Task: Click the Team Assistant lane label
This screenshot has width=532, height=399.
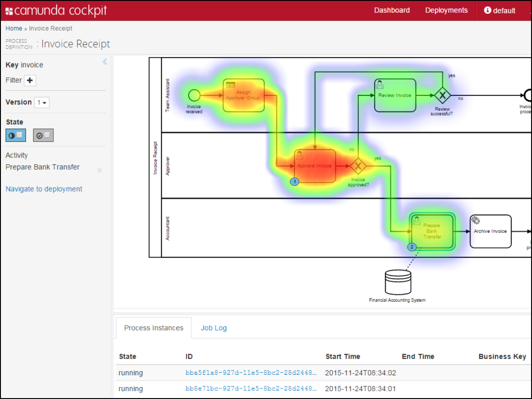Action: [167, 95]
